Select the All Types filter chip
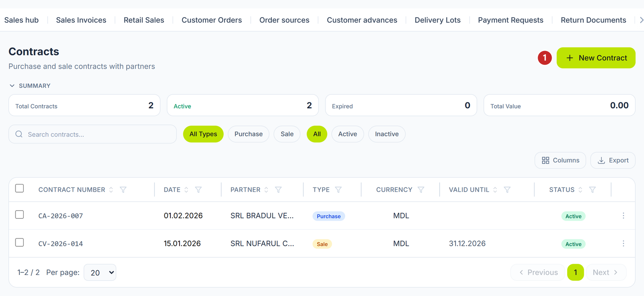The image size is (644, 296). tap(204, 134)
